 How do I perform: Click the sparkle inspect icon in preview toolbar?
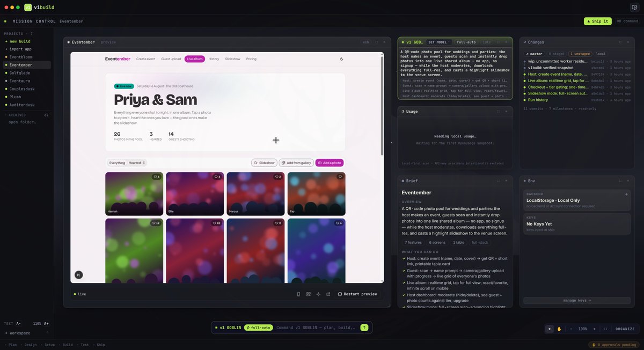click(318, 294)
